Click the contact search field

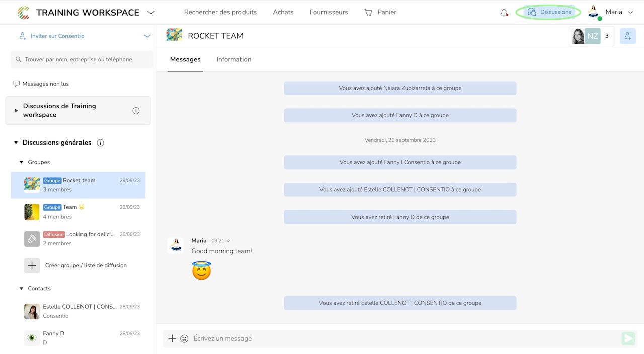pos(82,59)
